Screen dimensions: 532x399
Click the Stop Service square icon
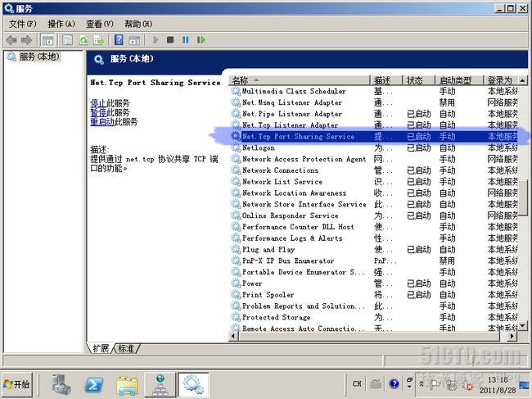[170, 40]
